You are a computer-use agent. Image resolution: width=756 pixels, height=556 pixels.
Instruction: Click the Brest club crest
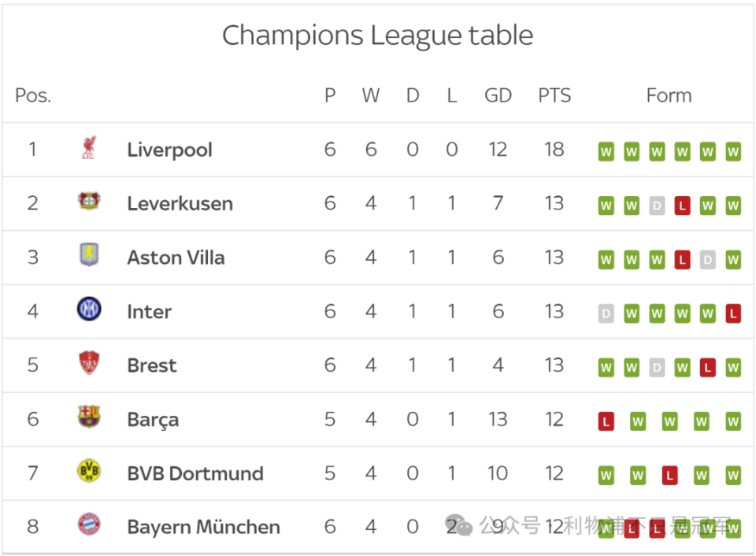coord(89,362)
